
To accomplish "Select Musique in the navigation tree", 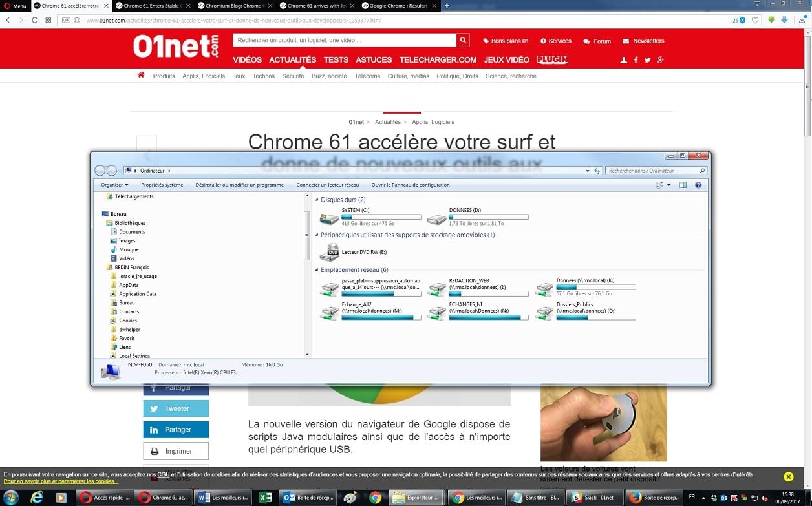I will pyautogui.click(x=124, y=249).
